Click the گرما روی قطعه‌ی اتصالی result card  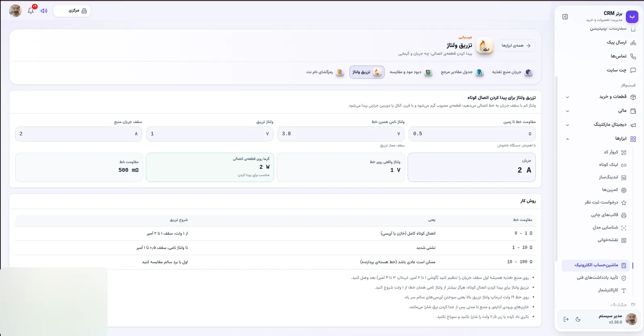tap(210, 167)
